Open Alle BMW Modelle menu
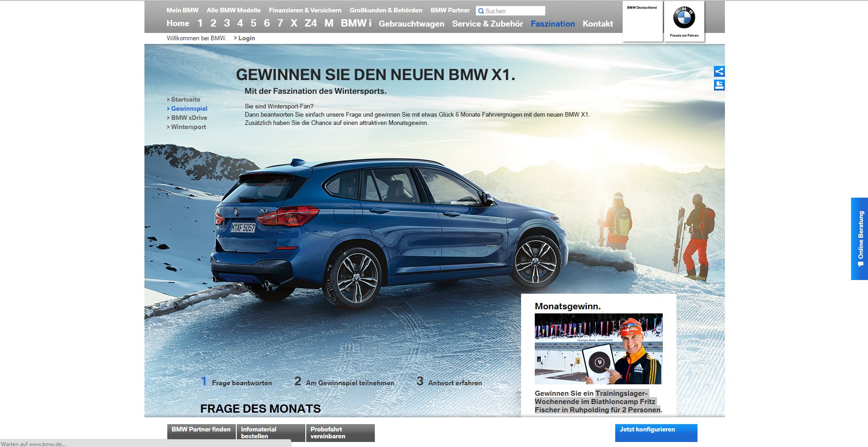 click(234, 10)
